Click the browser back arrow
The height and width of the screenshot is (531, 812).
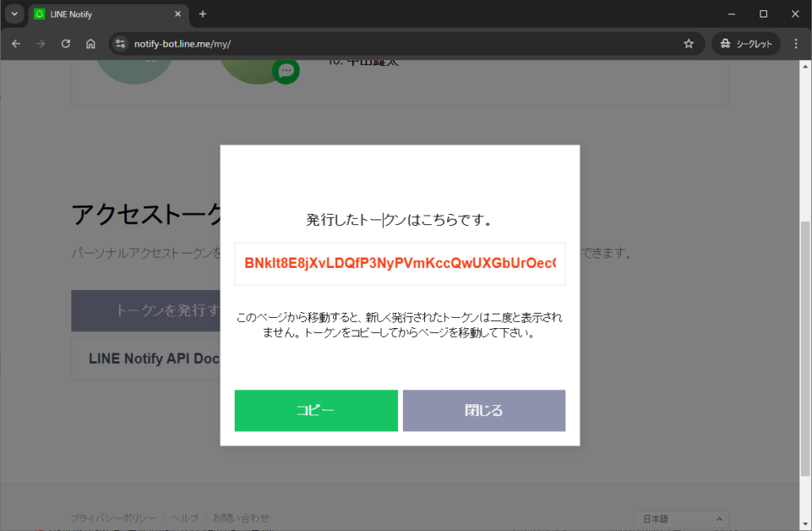16,44
